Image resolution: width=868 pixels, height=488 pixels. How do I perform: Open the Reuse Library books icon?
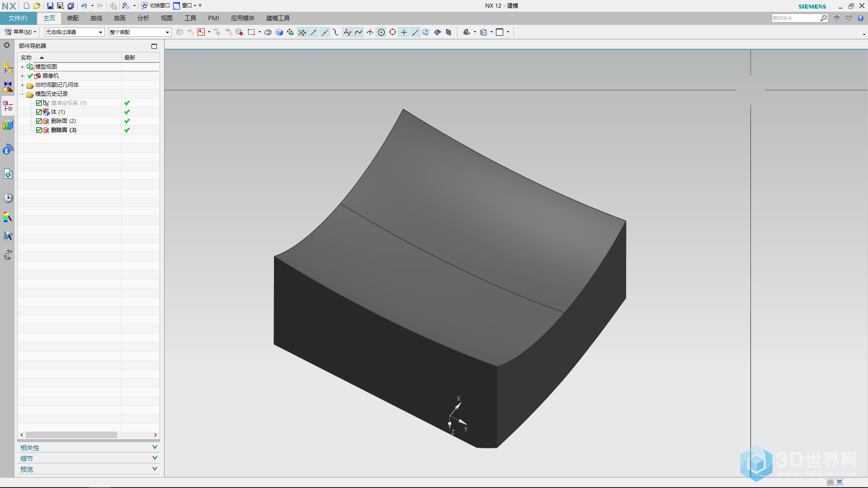click(x=8, y=125)
